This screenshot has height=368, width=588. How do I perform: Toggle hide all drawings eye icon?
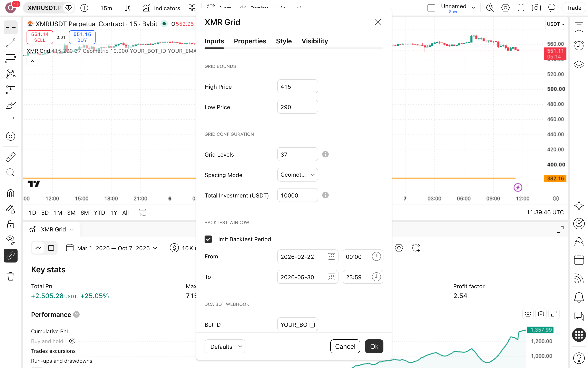(x=10, y=240)
